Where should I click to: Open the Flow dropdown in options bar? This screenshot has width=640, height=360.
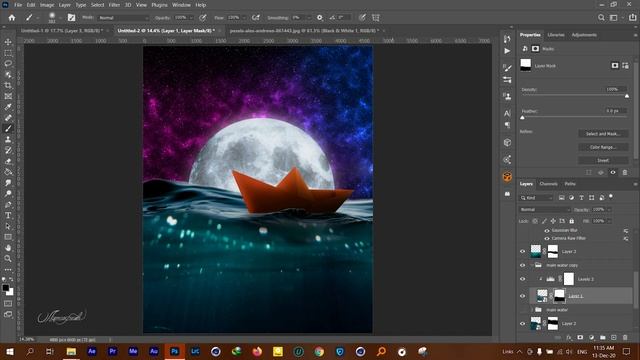pos(244,18)
